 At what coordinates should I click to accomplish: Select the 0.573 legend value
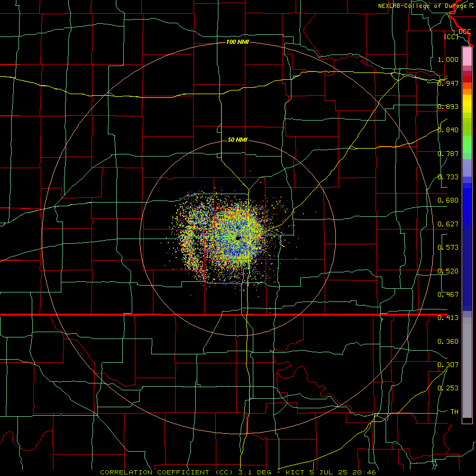[x=448, y=248]
